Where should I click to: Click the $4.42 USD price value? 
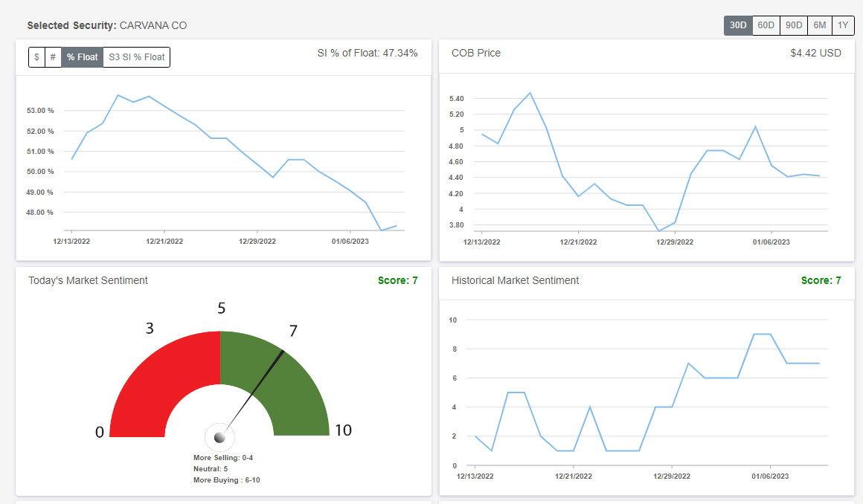(x=815, y=53)
